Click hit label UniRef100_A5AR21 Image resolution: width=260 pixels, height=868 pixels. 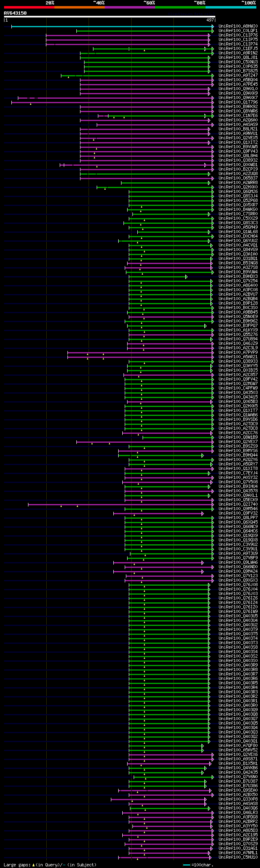pyautogui.click(x=238, y=357)
